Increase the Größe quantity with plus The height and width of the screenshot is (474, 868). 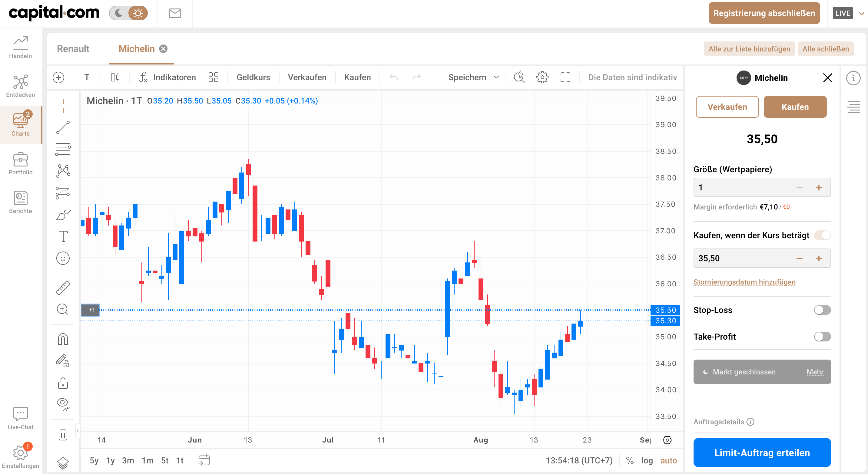[819, 188]
